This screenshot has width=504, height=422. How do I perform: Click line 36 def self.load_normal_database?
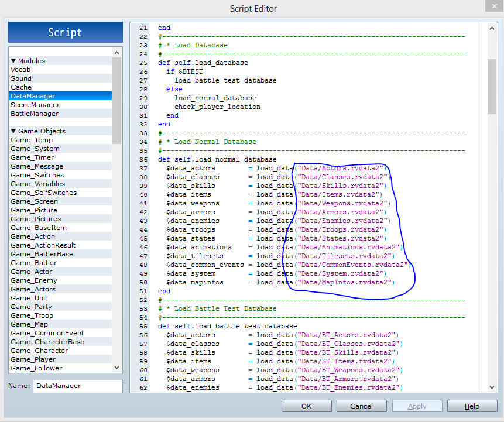click(x=217, y=159)
